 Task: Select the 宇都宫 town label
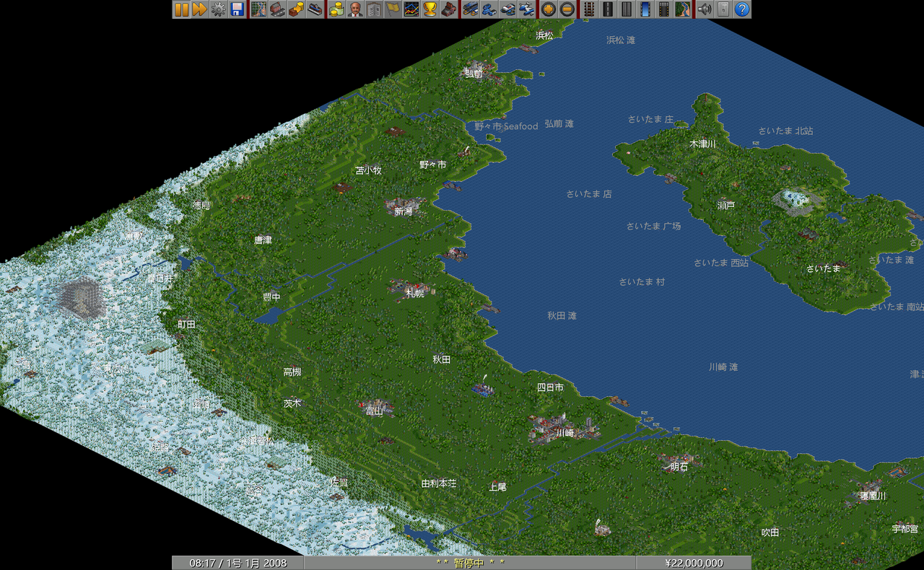pos(905,529)
